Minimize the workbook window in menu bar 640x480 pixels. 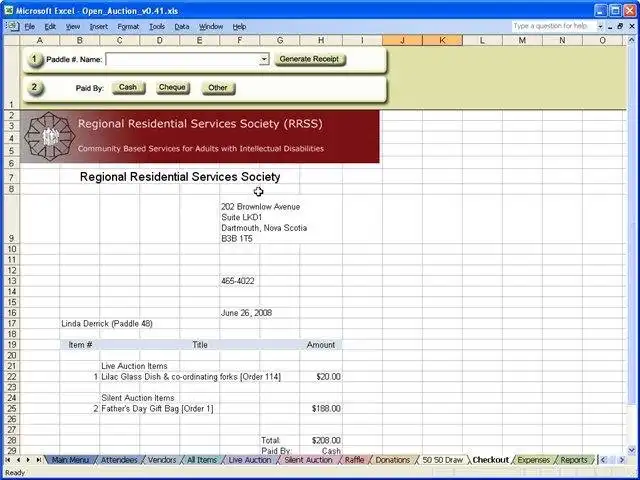tap(610, 27)
